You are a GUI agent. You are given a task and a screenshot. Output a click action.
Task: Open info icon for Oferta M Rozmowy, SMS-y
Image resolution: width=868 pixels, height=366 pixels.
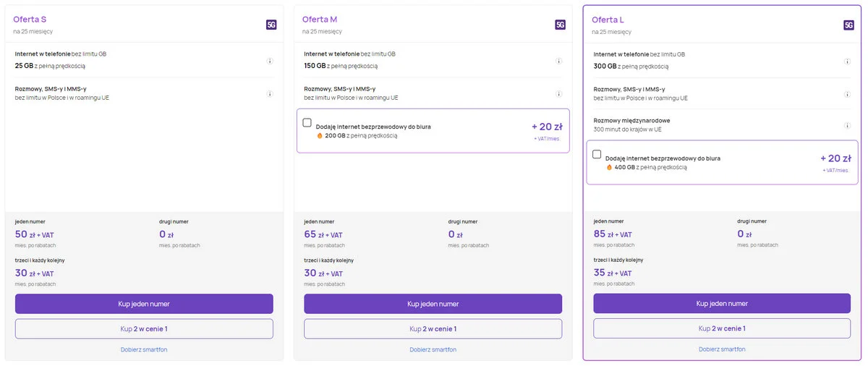[559, 94]
